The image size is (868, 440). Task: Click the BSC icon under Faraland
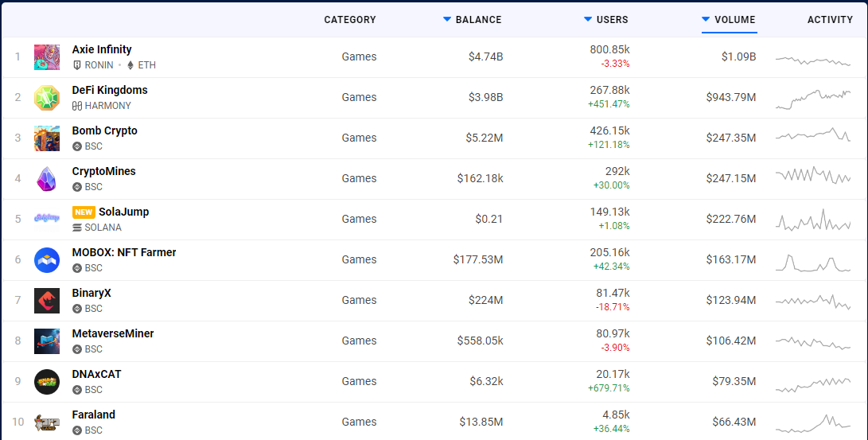[x=77, y=430]
